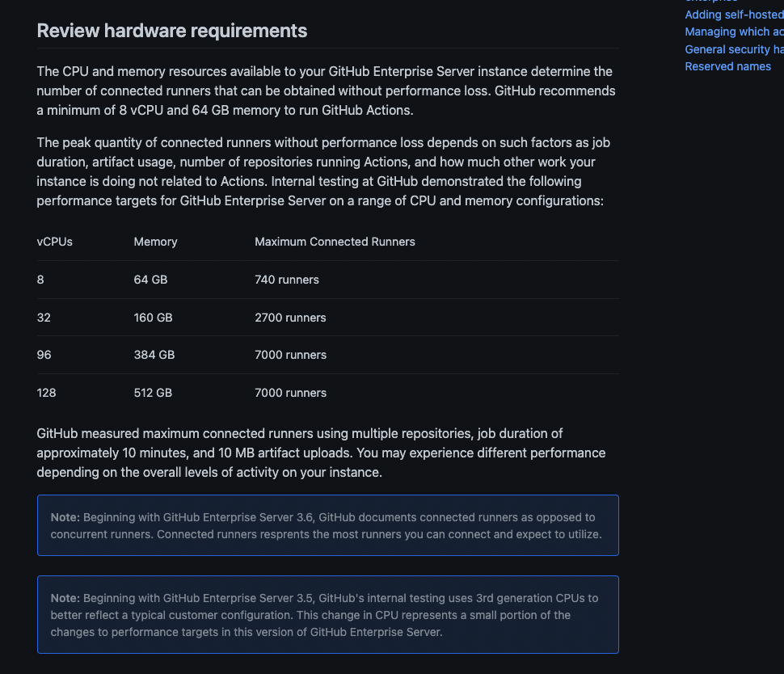Click the 'vCPUs' column header
Viewport: 784px width, 674px height.
click(x=54, y=242)
